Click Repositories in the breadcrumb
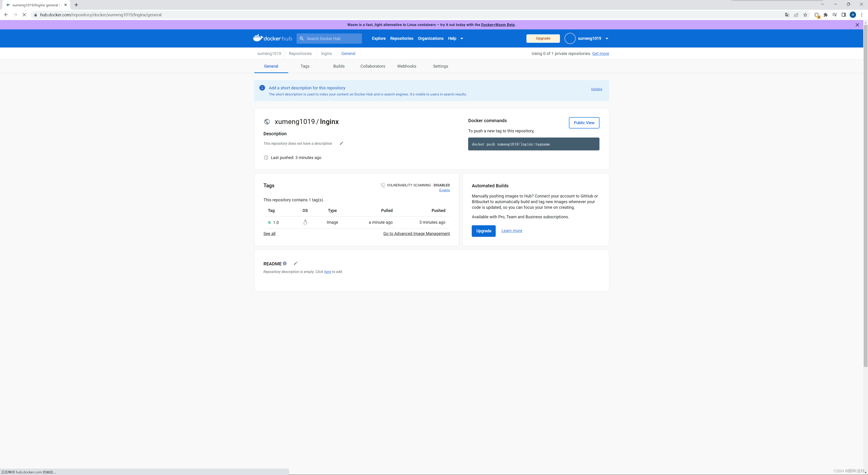The image size is (868, 475). click(300, 54)
